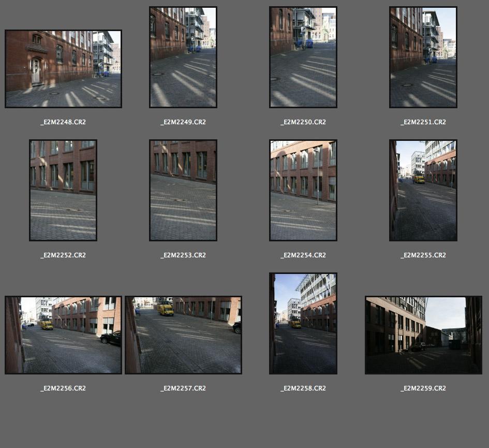Image resolution: width=489 pixels, height=448 pixels.
Task: Select the _E2M2259.CR2 filename label
Action: click(423, 388)
